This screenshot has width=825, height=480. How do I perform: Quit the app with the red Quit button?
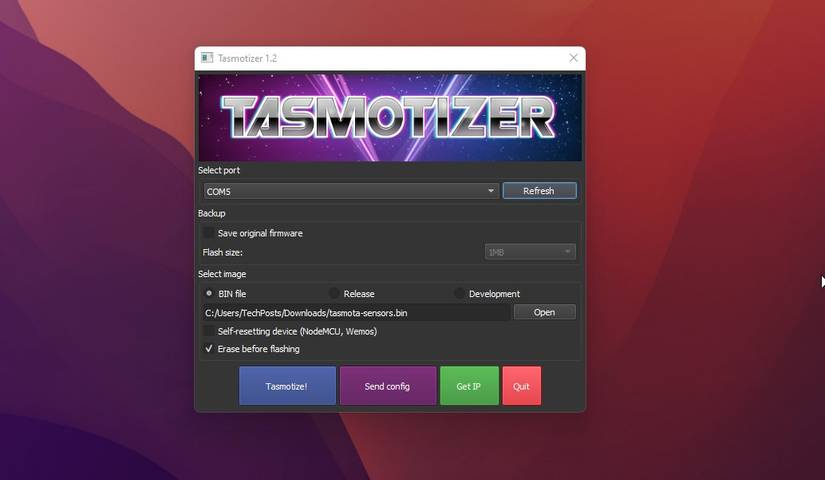coord(521,386)
